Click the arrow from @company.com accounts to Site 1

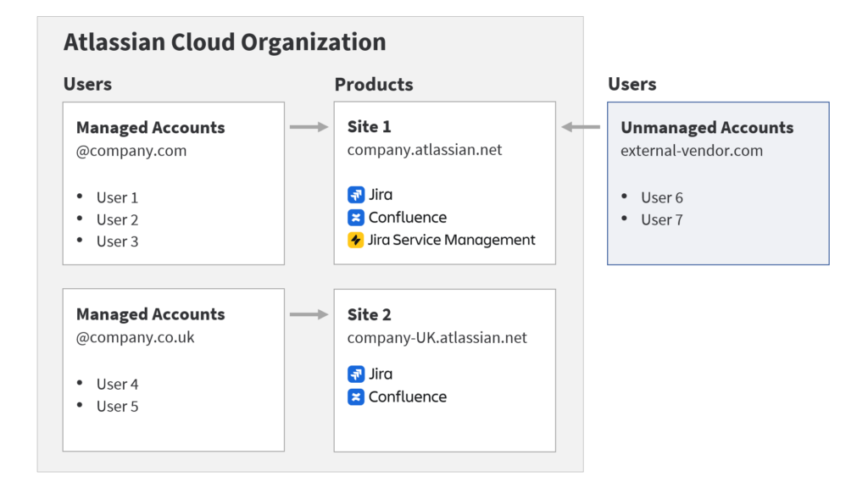[309, 128]
